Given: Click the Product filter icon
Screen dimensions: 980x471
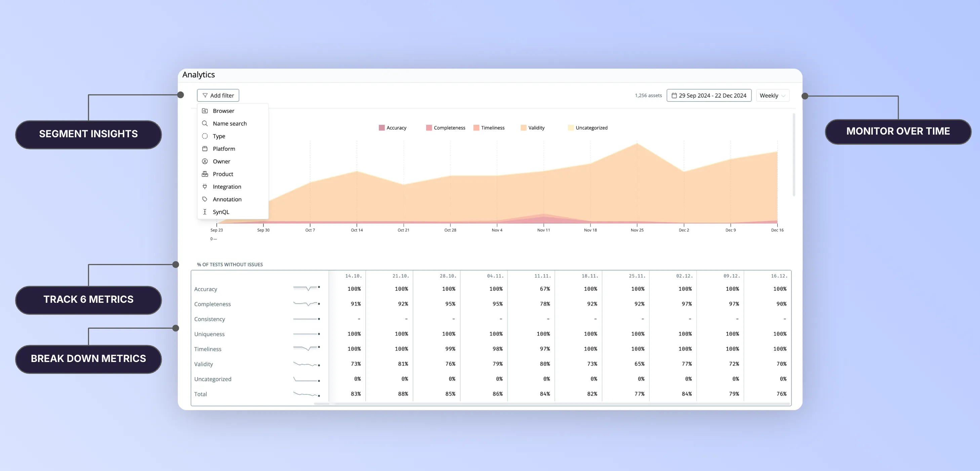Looking at the screenshot, I should pos(205,174).
